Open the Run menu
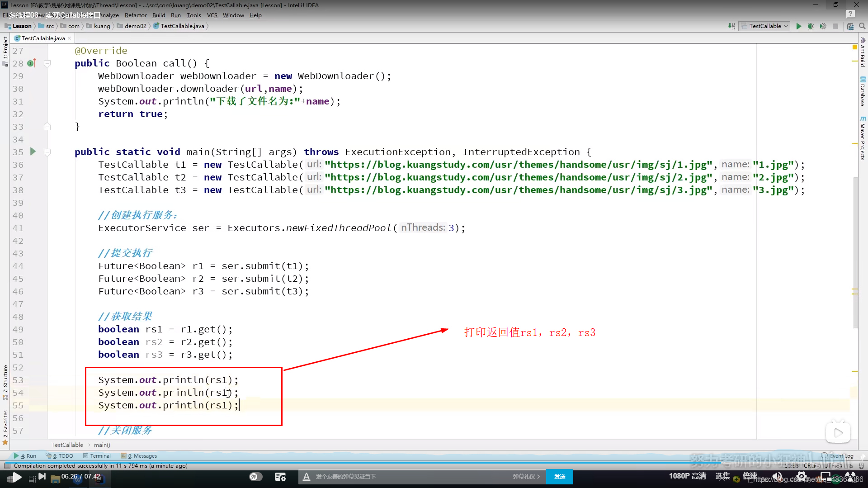This screenshot has height=488, width=868. [176, 15]
